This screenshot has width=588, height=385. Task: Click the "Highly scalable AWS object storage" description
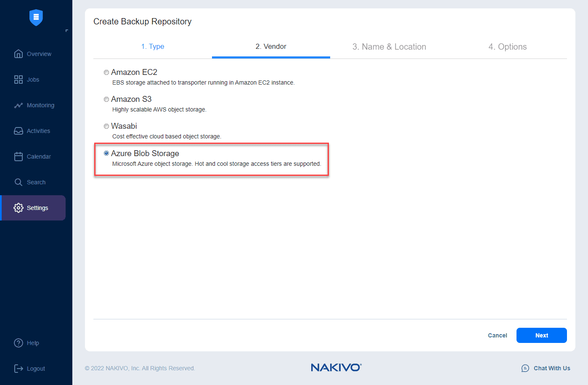point(159,109)
